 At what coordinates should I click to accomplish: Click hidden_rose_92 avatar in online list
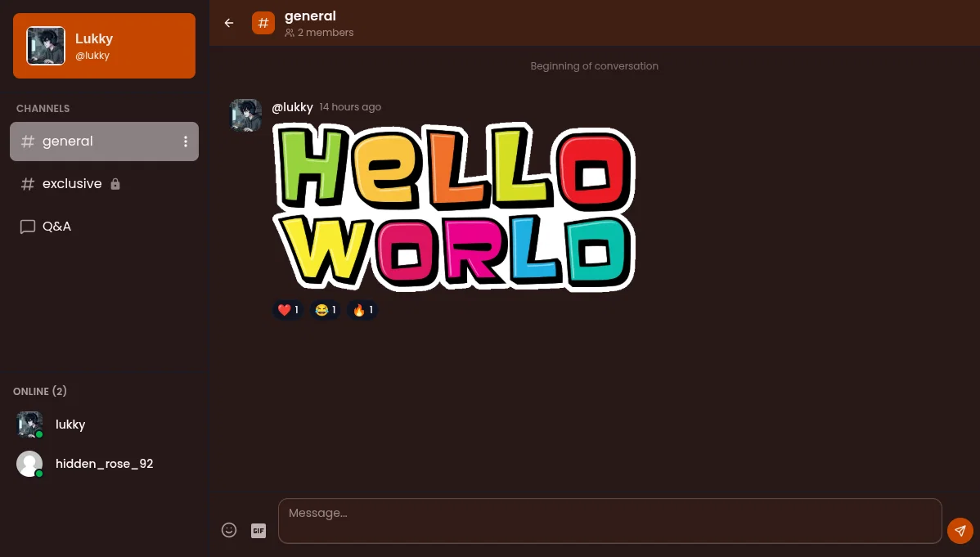pyautogui.click(x=29, y=464)
